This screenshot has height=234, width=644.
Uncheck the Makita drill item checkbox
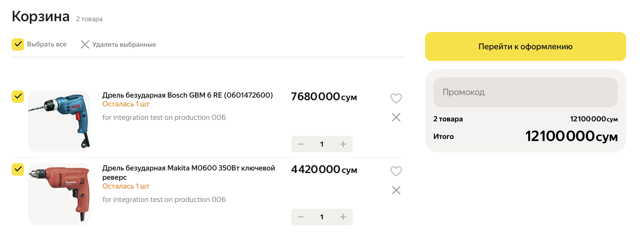[x=18, y=169]
